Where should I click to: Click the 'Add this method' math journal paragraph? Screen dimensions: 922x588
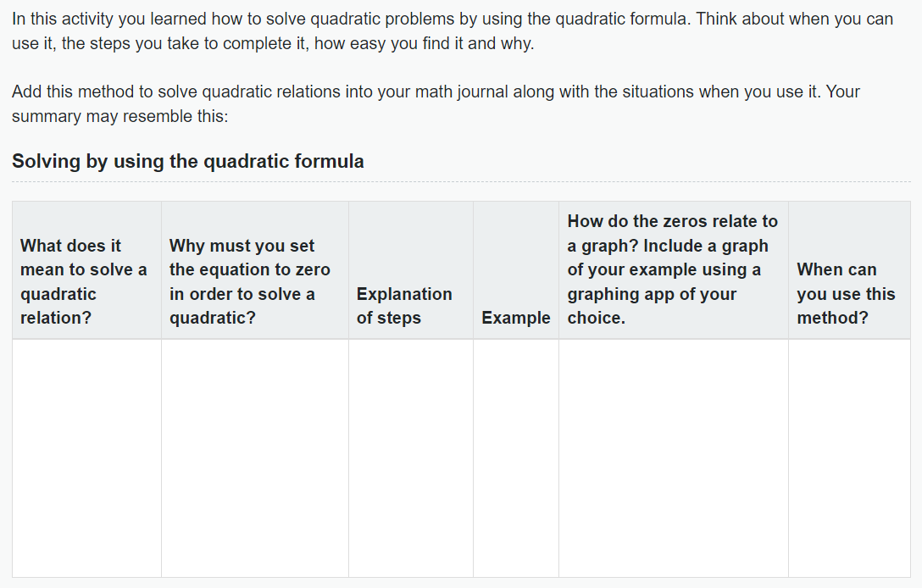tap(436, 104)
